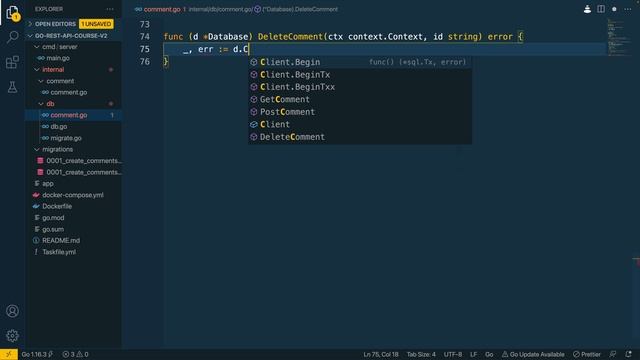
Task: Click errors and warnings count in status bar
Action: tap(75, 354)
